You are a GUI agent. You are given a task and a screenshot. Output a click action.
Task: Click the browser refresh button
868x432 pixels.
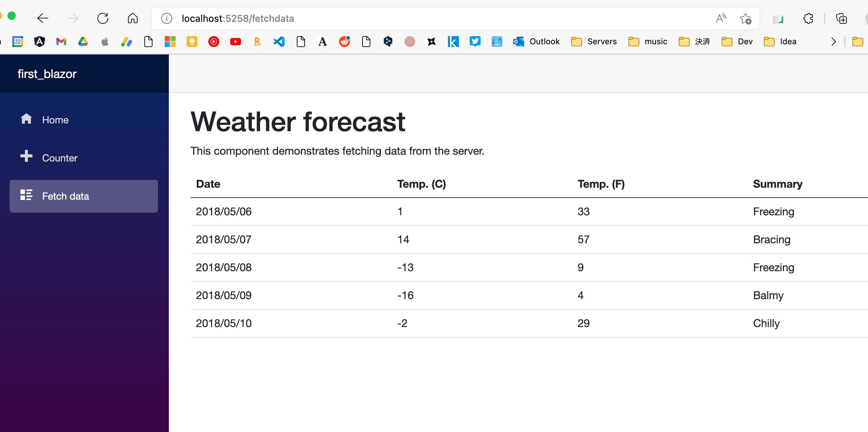tap(102, 18)
